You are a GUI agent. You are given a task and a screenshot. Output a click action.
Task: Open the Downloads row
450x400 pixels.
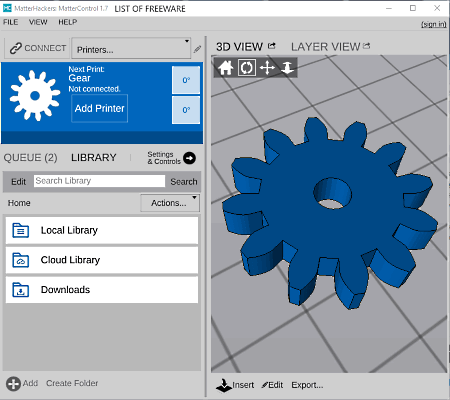[102, 290]
